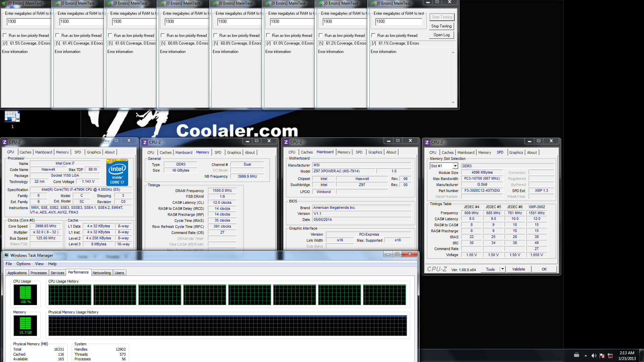Click the DRAM Frequency value 1500.0 MHz
This screenshot has width=644, height=362.
(222, 190)
